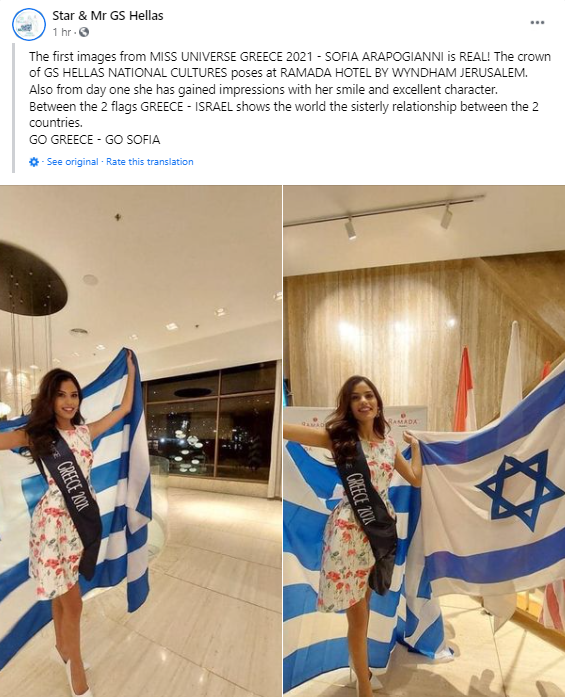565x697 pixels.
Task: Click the globe public audience icon
Action: pyautogui.click(x=84, y=32)
